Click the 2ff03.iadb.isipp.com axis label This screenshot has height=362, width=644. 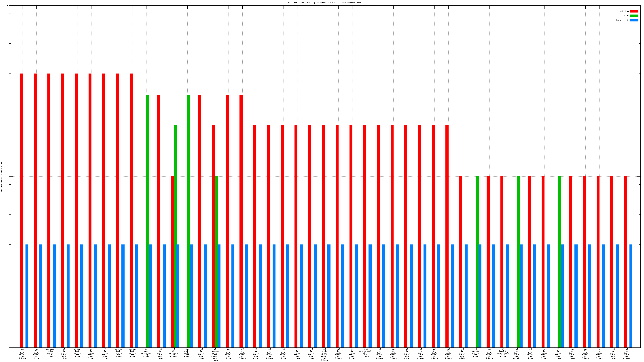(x=133, y=353)
